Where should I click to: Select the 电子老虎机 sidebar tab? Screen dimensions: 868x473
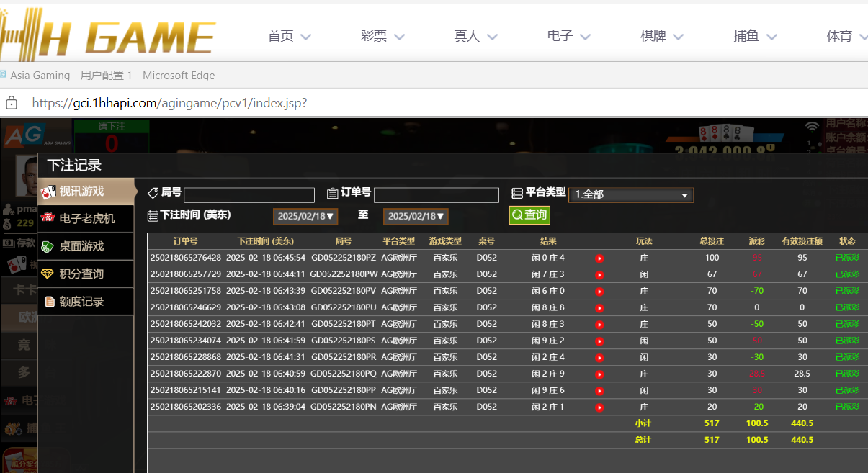tap(86, 218)
